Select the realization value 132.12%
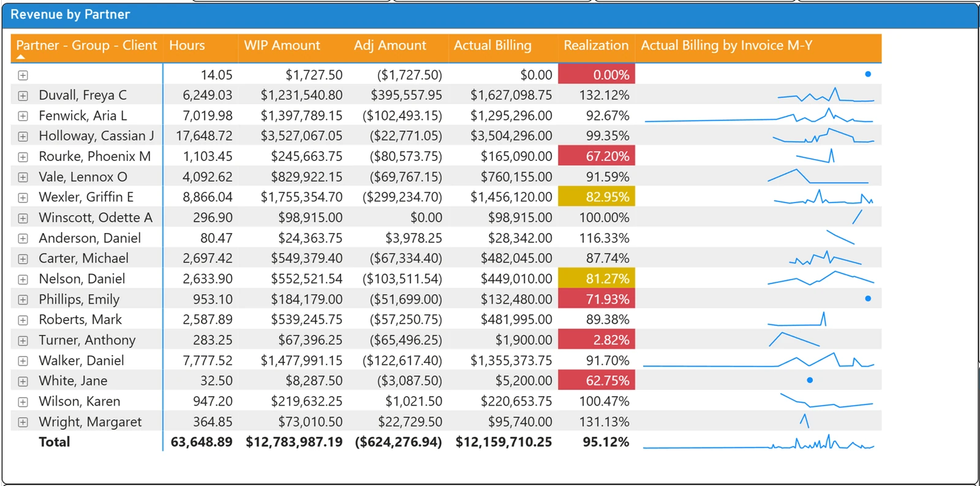The image size is (980, 486). (604, 95)
